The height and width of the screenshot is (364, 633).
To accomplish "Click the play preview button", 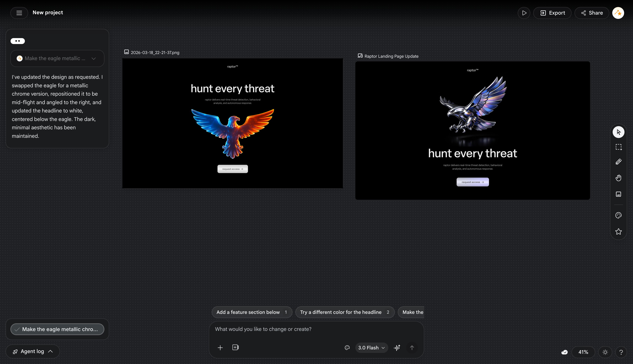I will point(524,13).
